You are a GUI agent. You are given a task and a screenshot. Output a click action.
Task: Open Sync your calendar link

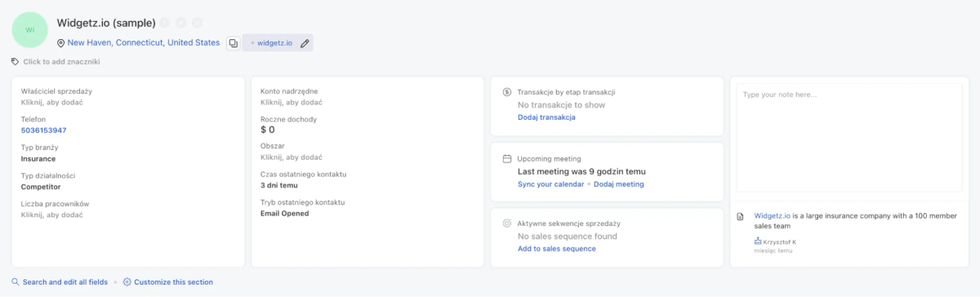[x=550, y=184]
